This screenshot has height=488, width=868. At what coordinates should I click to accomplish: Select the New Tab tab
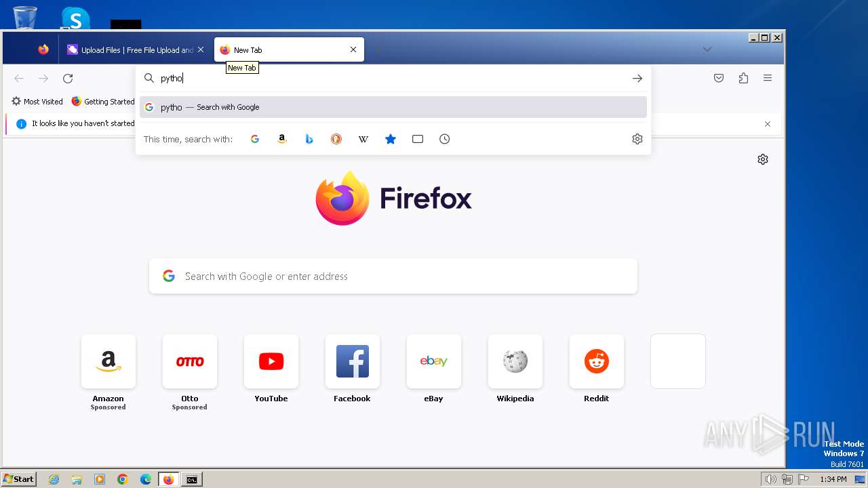tap(289, 49)
